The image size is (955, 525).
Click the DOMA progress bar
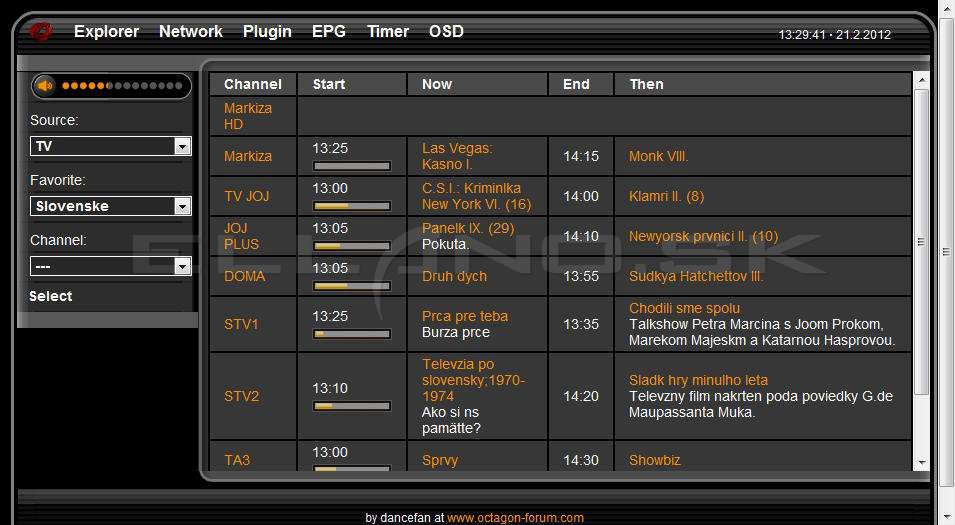click(x=351, y=286)
